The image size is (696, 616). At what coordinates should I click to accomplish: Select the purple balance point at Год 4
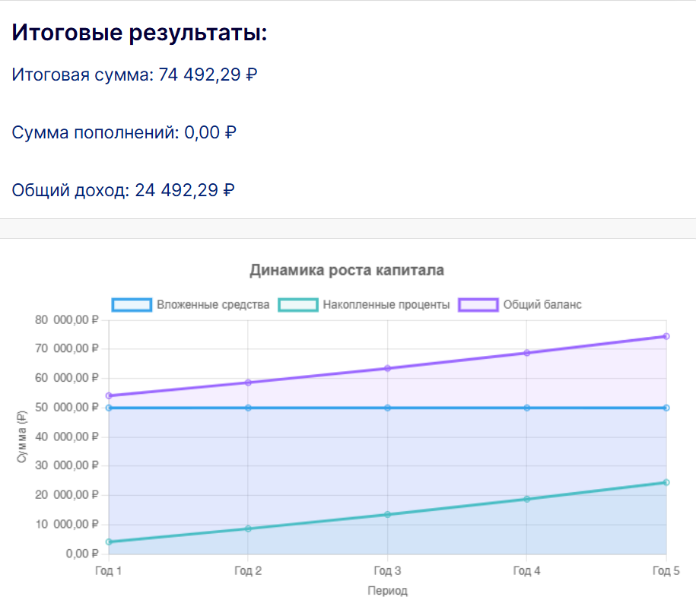(x=527, y=353)
